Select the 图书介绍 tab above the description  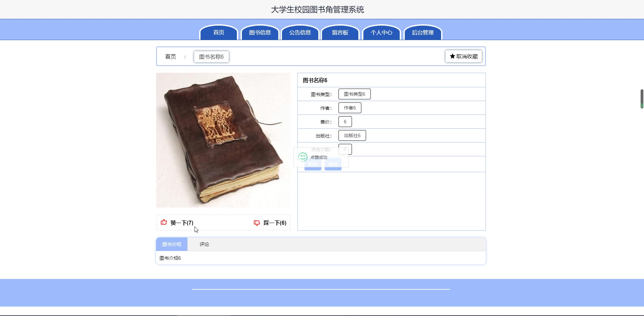pyautogui.click(x=172, y=244)
